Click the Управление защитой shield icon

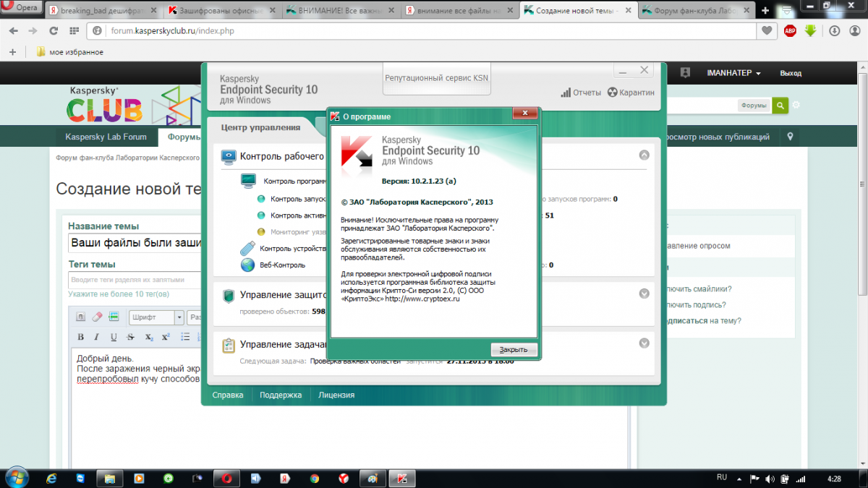pyautogui.click(x=229, y=295)
